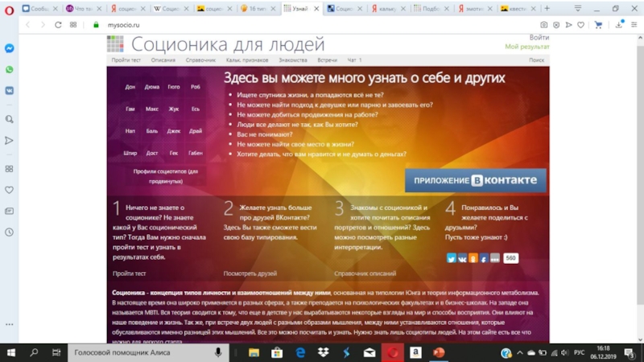The width and height of the screenshot is (644, 362).
Task: Open the Описания menu item
Action: point(163,60)
